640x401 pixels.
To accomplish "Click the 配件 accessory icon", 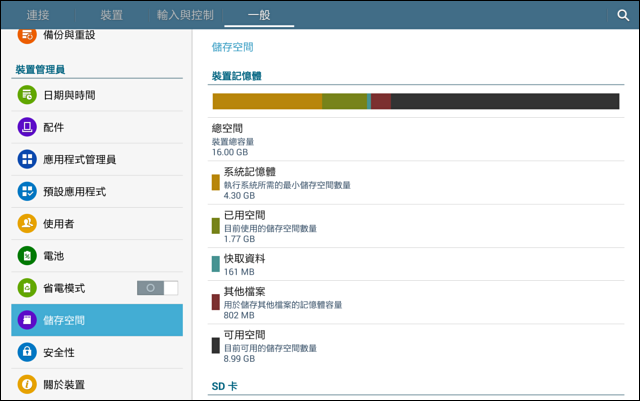I will pyautogui.click(x=27, y=127).
